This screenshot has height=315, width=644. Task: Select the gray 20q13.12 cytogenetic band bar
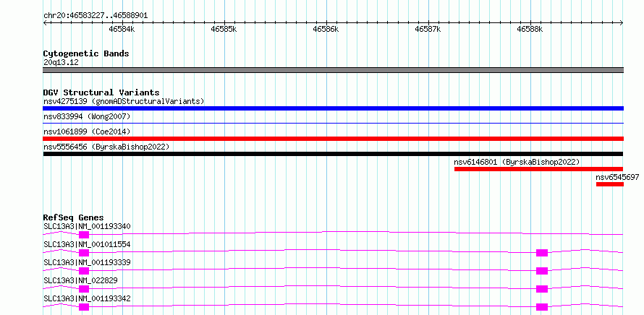click(333, 70)
